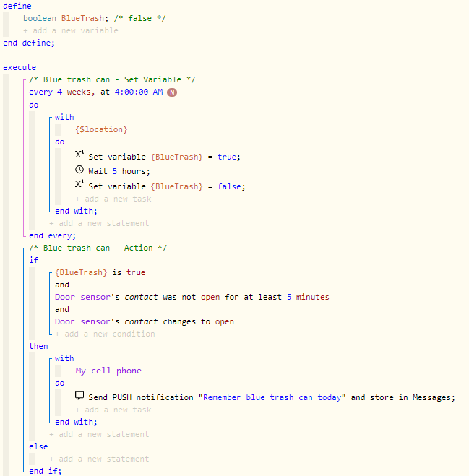The image size is (469, 476).
Task: Click the speech bubble PUSH notification icon
Action: 79,395
